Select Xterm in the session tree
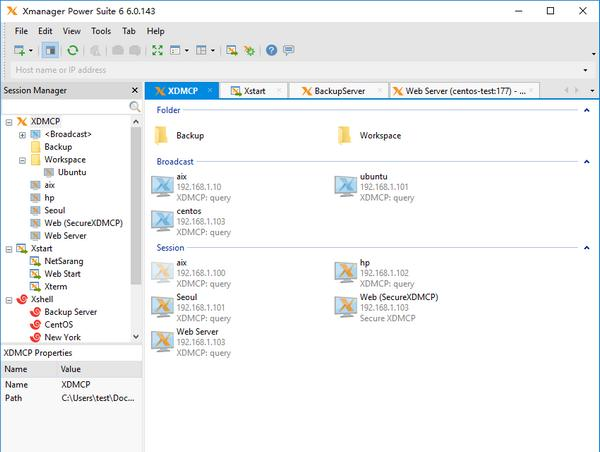600x452 pixels. pos(55,287)
